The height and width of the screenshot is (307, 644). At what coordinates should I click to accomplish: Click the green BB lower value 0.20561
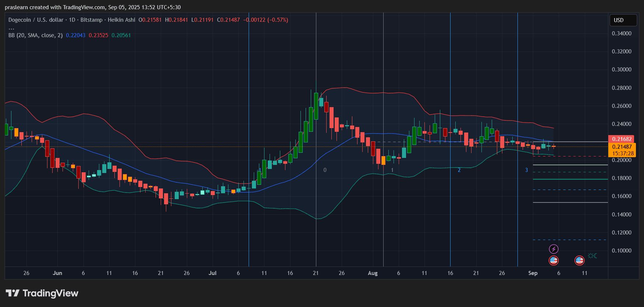coord(121,35)
